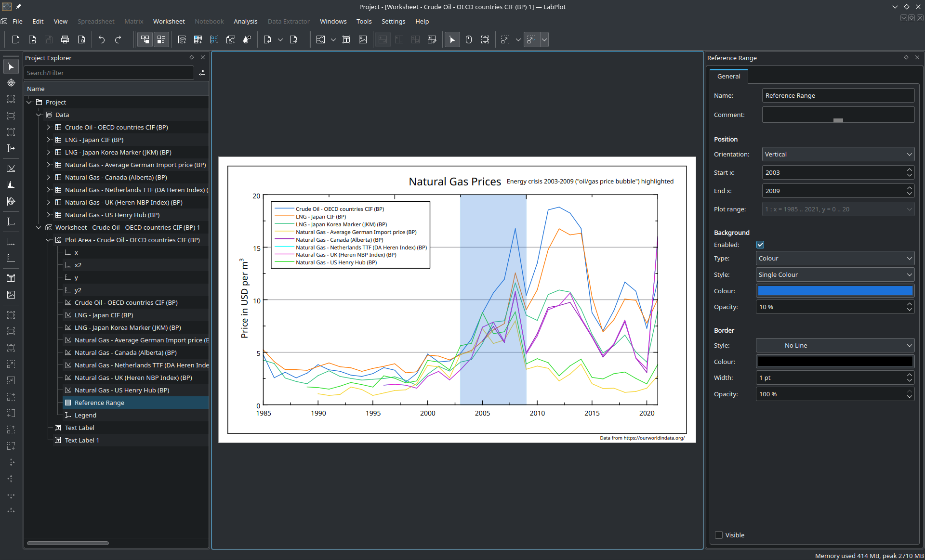Click the blue background Colour swatch
The height and width of the screenshot is (560, 925).
click(834, 291)
